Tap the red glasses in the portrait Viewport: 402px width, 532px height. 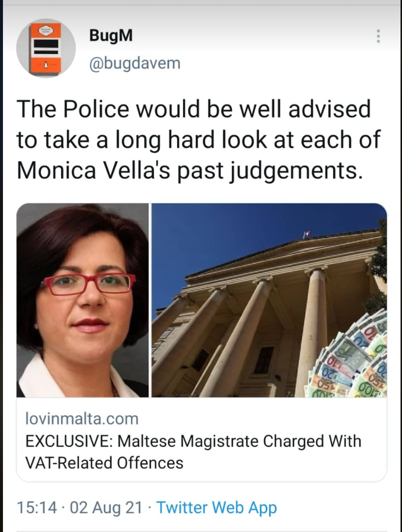88,284
